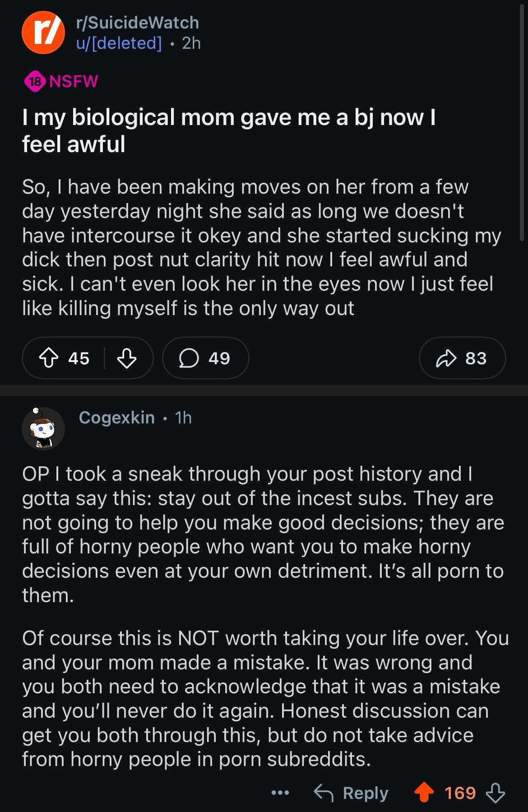Open Cogexkin's profile from the username
This screenshot has height=812, width=528.
(x=116, y=418)
